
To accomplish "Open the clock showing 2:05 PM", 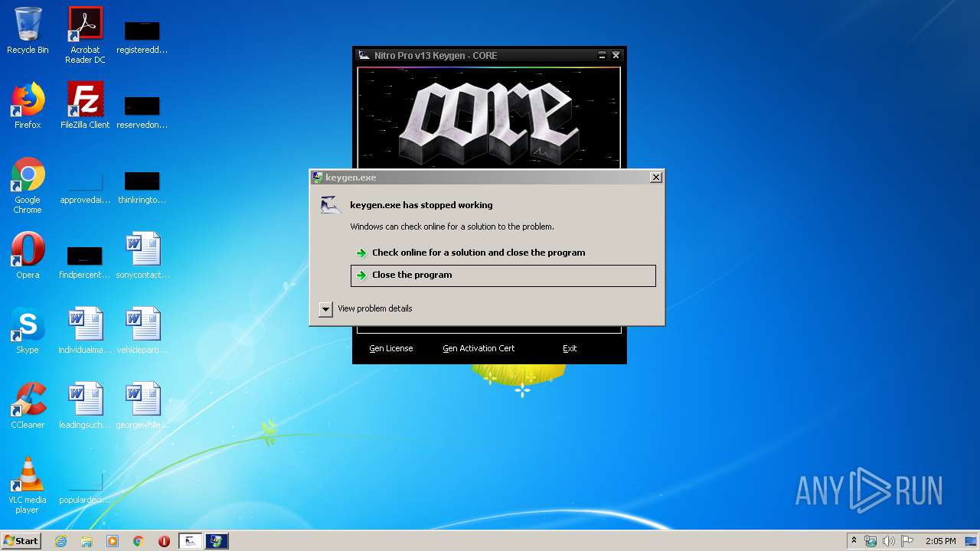I will pos(940,541).
